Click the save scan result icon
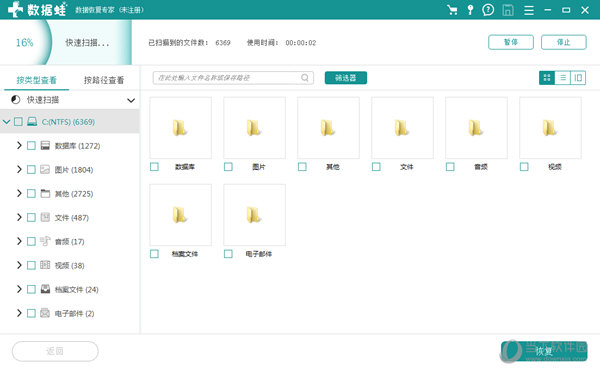 [508, 10]
